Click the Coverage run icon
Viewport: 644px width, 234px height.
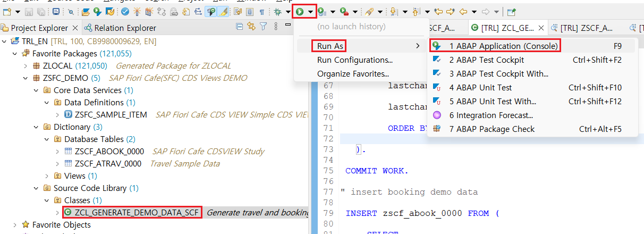pyautogui.click(x=321, y=12)
